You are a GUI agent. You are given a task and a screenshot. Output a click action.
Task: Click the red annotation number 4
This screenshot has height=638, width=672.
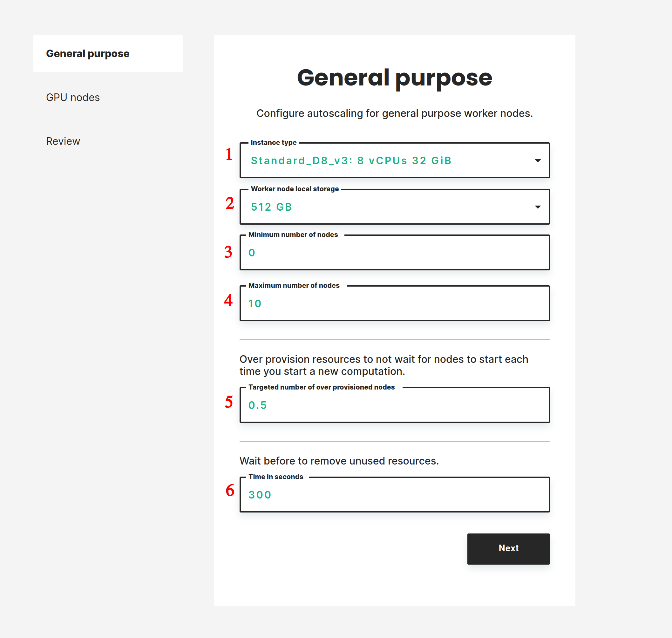228,301
